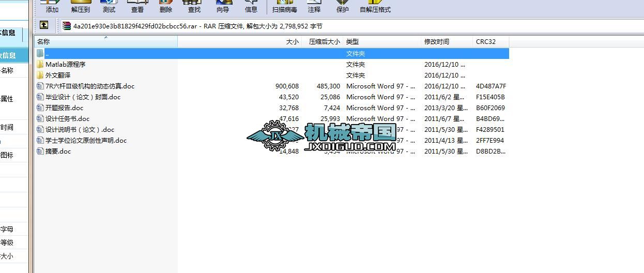Open the 查找 search tool
The height and width of the screenshot is (273, 644).
click(194, 7)
